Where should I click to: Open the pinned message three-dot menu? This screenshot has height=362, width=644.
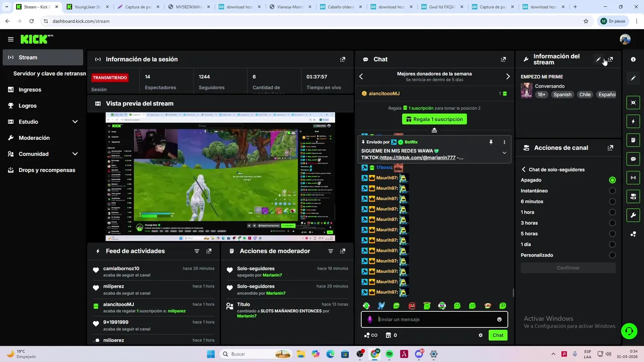point(504,142)
